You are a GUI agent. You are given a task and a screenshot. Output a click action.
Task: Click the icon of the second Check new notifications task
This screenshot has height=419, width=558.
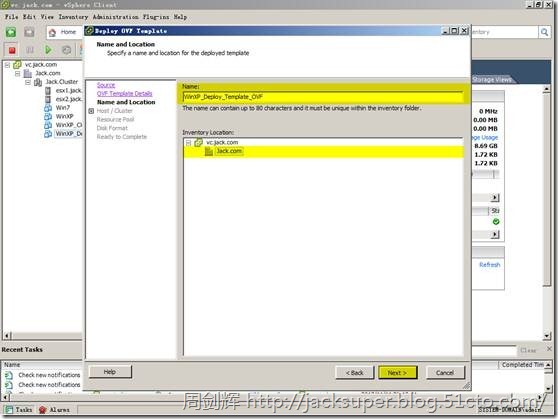(x=9, y=385)
